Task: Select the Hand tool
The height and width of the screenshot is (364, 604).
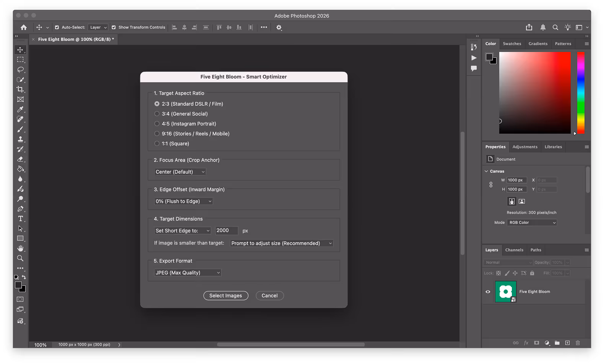Action: 20,248
